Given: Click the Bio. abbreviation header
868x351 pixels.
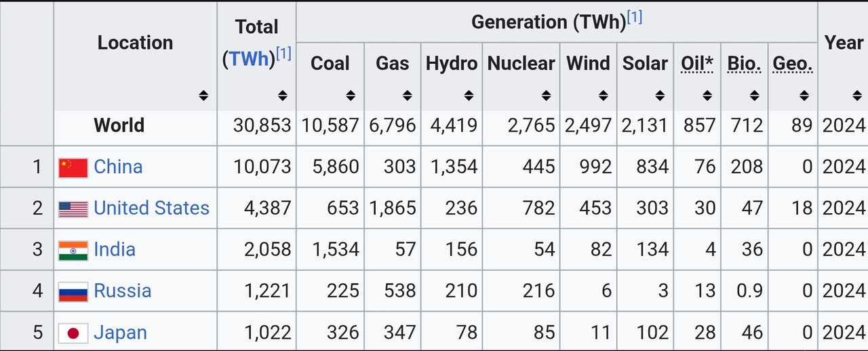Looking at the screenshot, I should point(744,63).
